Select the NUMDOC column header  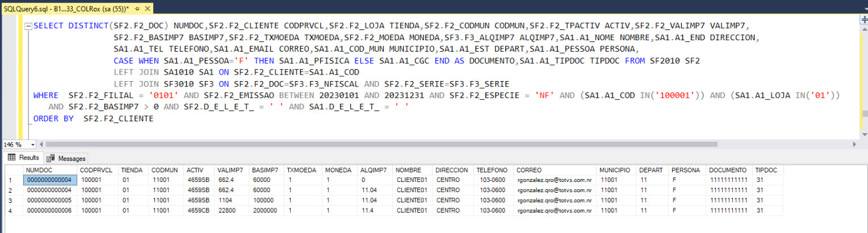point(50,171)
